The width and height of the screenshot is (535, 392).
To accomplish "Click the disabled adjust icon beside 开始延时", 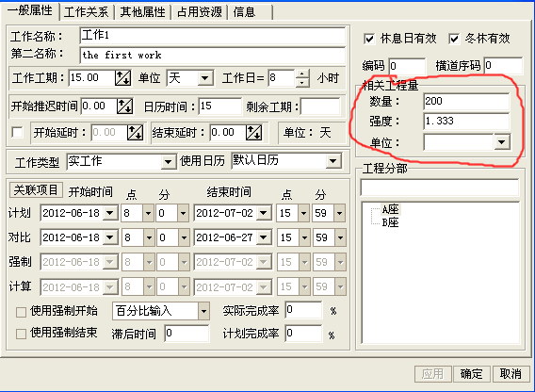I will [x=135, y=132].
